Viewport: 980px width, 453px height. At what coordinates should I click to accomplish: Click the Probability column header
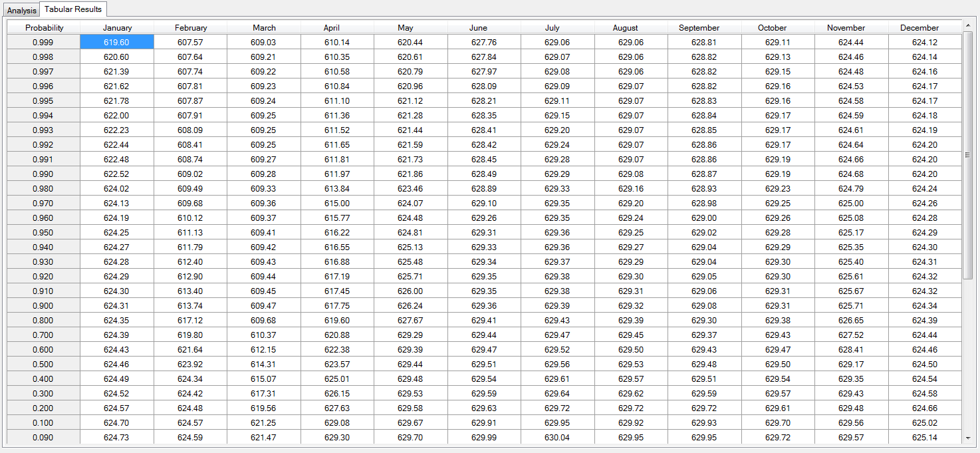click(43, 27)
